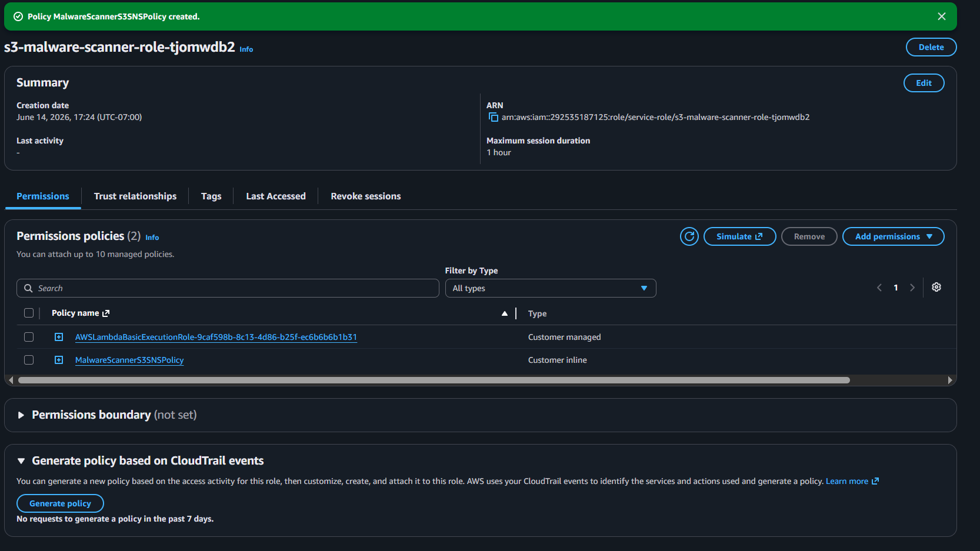
Task: Expand MalwareScannerS3SNSPolicy details
Action: [x=59, y=360]
